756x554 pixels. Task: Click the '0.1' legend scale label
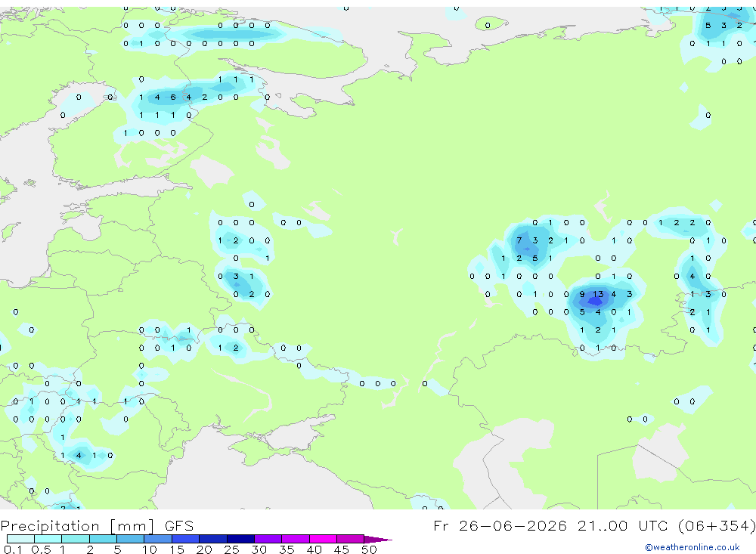13,549
